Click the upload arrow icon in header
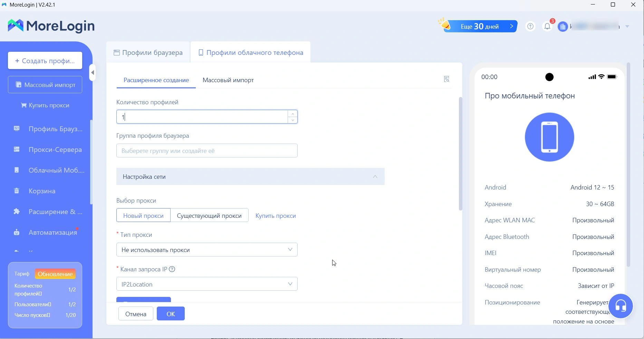The image size is (644, 339). pyautogui.click(x=530, y=26)
